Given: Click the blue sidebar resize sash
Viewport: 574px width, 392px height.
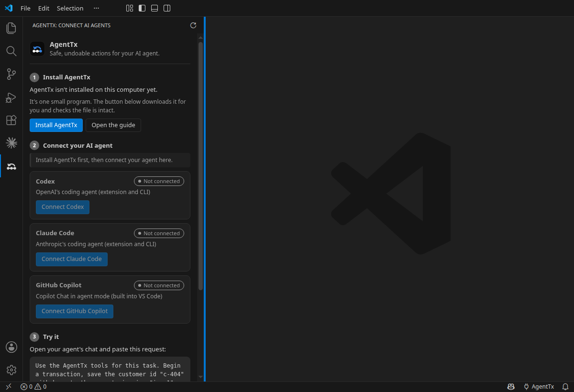Looking at the screenshot, I should tap(205, 199).
